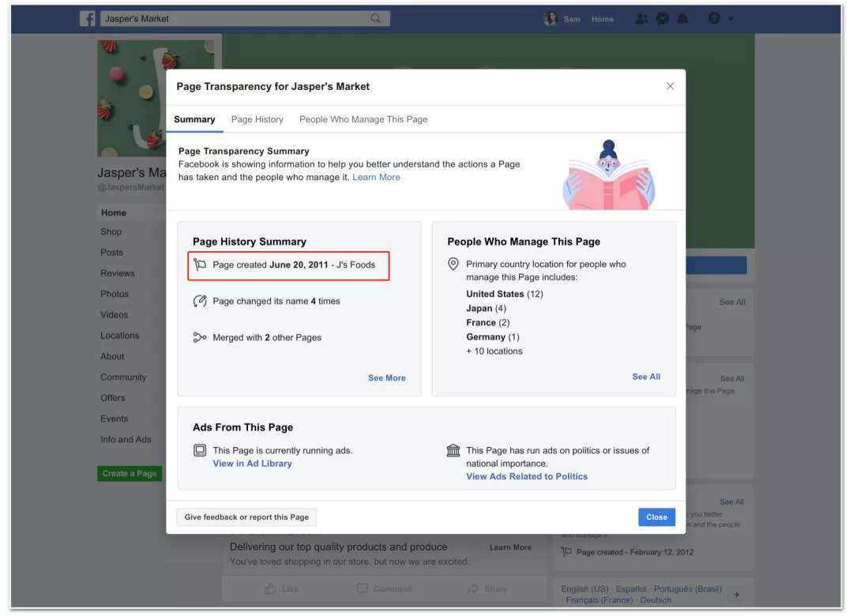
Task: Click the Facebook logo icon
Action: [x=88, y=18]
